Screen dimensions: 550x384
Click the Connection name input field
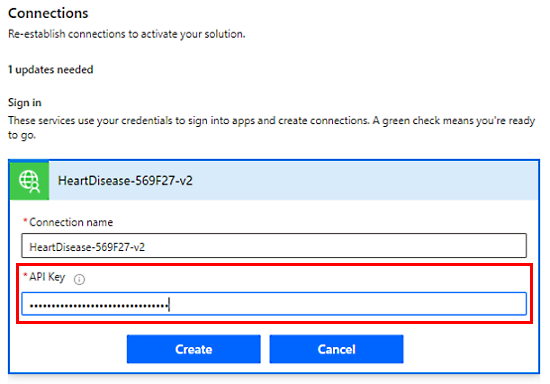tap(274, 246)
